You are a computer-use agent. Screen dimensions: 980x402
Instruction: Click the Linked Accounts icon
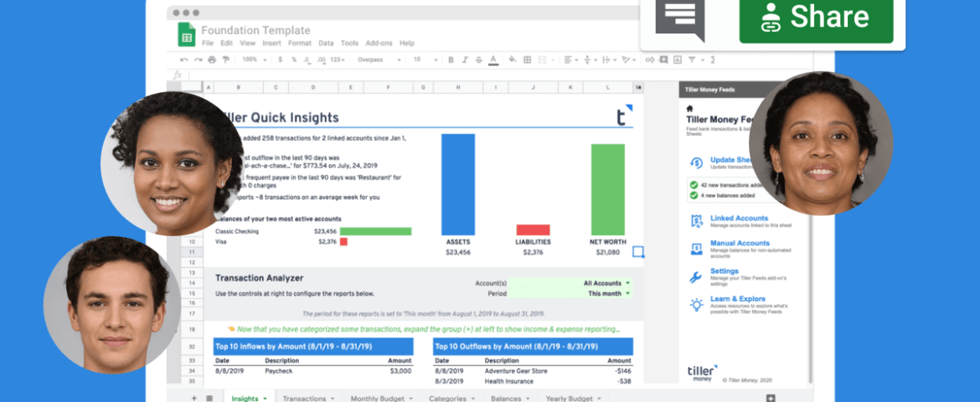[696, 221]
